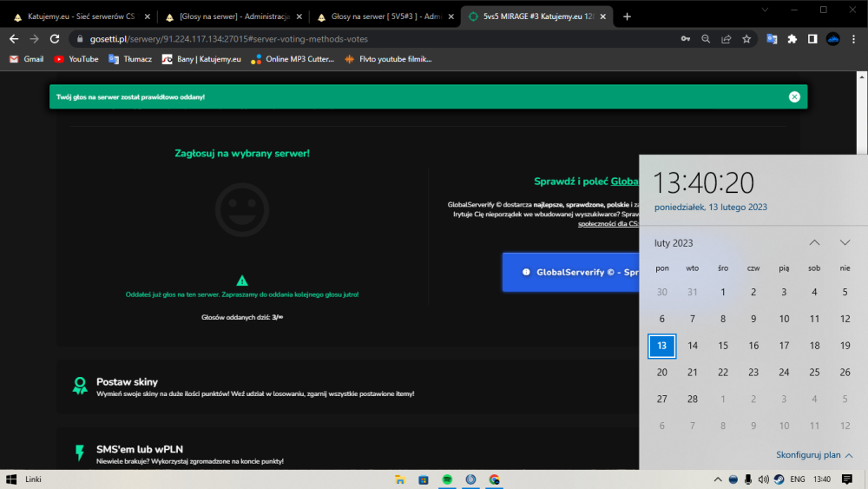Reload the gosetti.pl page
Image resolution: width=868 pixels, height=489 pixels.
point(54,39)
